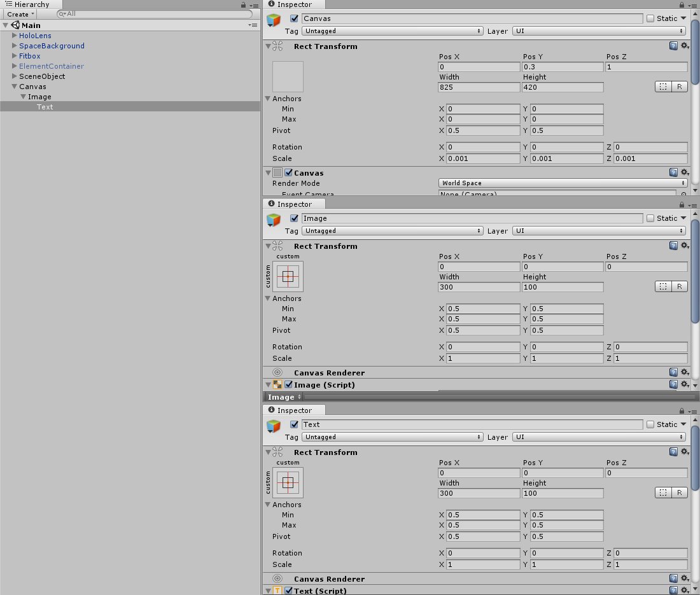This screenshot has height=595, width=700.
Task: Toggle raw edit mode R for Canvas
Action: [680, 87]
